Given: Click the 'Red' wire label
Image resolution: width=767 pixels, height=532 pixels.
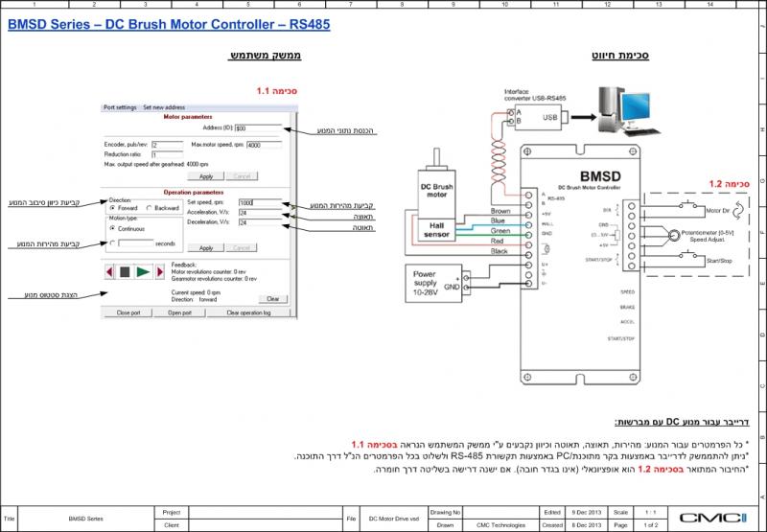Looking at the screenshot, I should tap(497, 241).
